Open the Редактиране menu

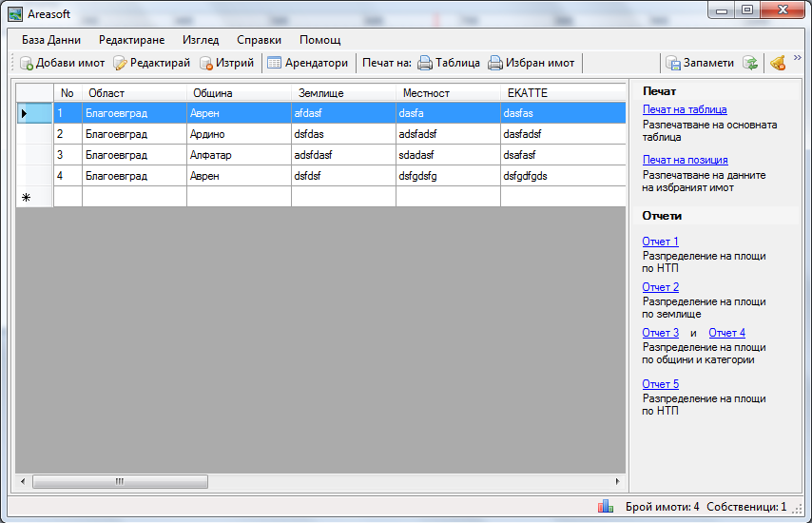pyautogui.click(x=131, y=40)
